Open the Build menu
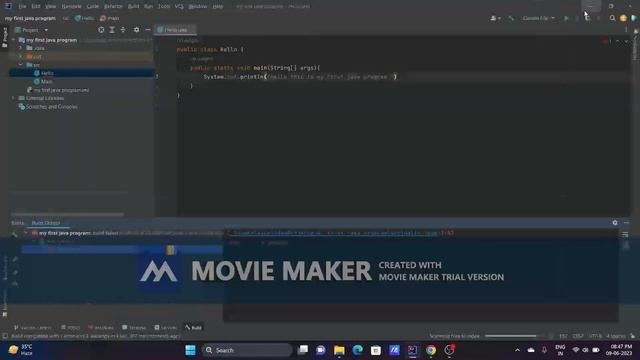The width and height of the screenshot is (640, 360). pyautogui.click(x=133, y=7)
